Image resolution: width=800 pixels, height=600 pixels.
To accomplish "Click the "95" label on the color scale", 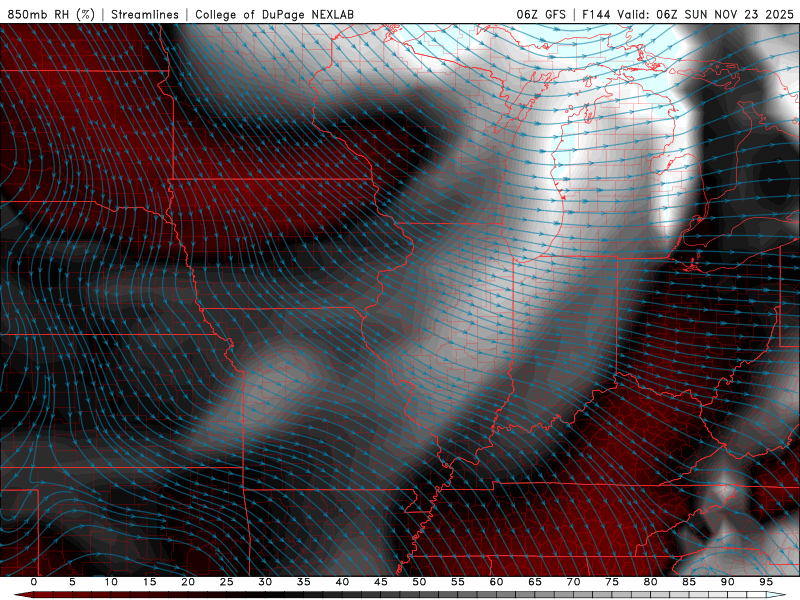I will 766,582.
